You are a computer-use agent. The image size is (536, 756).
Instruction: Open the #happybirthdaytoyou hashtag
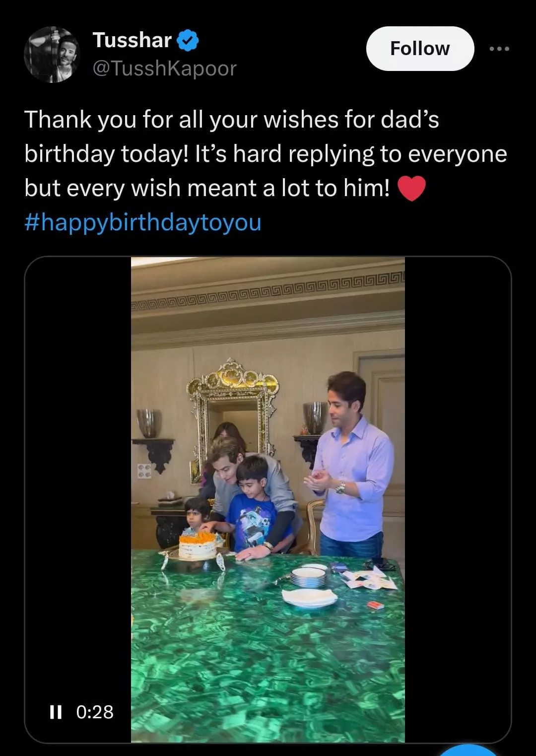143,222
